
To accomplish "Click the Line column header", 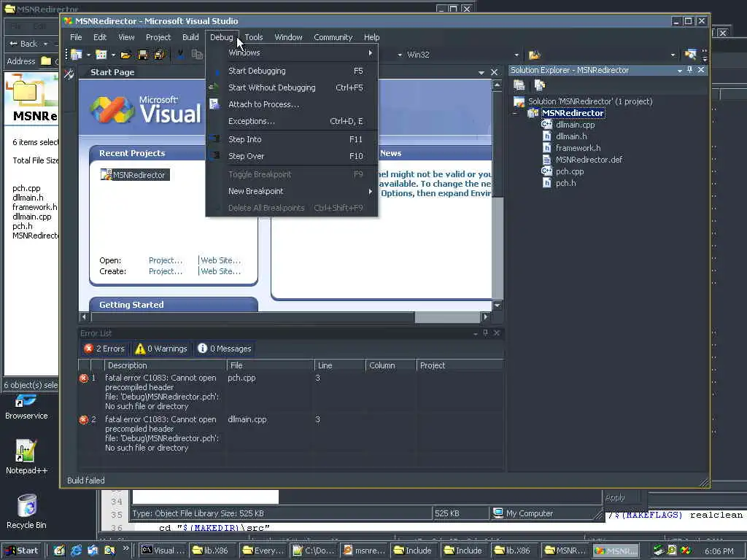I will point(339,365).
